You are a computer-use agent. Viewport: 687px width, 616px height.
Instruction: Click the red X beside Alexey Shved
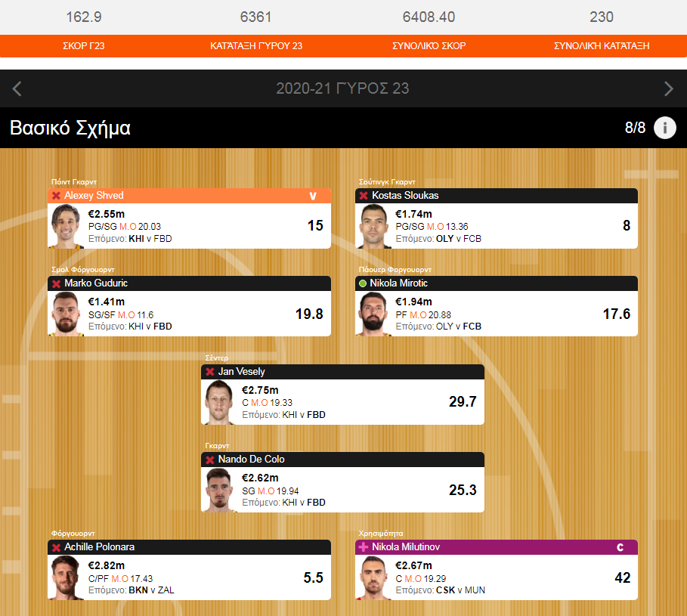[56, 196]
